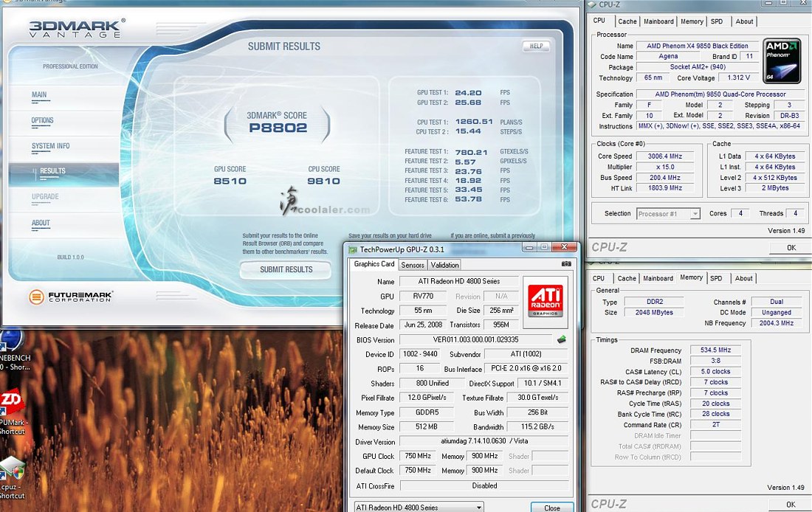The image size is (812, 512).
Task: Open SPD tab in the processor CPU-Z window
Action: 717,21
